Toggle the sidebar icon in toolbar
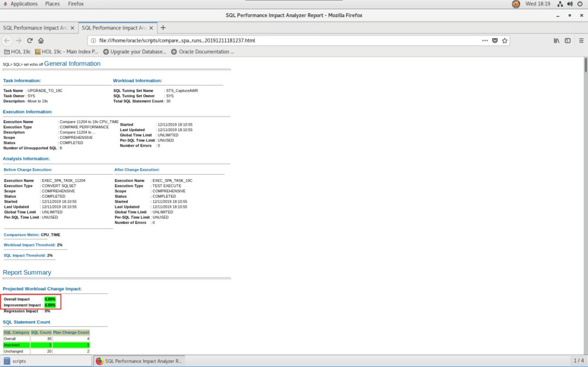Screen dimensions: 588x367 click(568, 40)
